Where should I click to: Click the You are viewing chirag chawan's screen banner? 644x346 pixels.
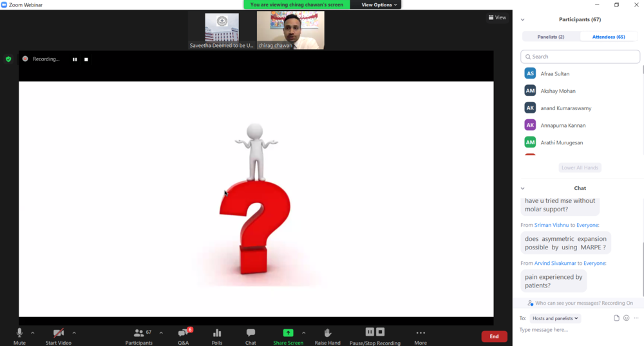click(x=296, y=5)
